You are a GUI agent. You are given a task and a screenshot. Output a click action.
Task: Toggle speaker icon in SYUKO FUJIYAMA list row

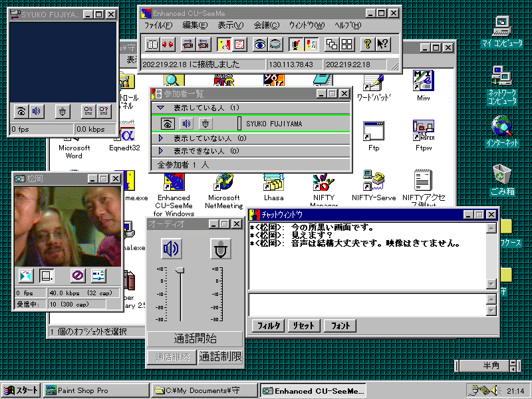click(186, 124)
